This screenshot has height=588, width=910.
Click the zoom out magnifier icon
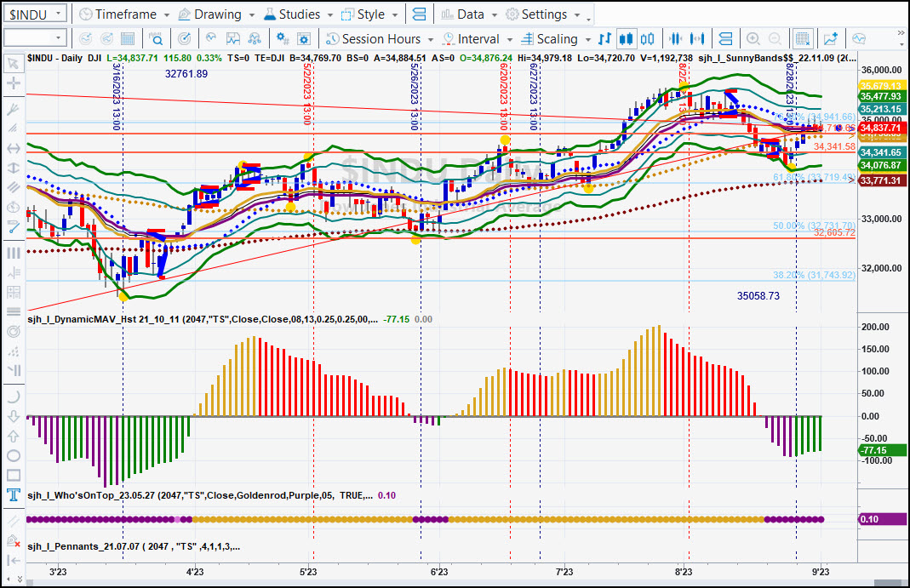click(775, 39)
